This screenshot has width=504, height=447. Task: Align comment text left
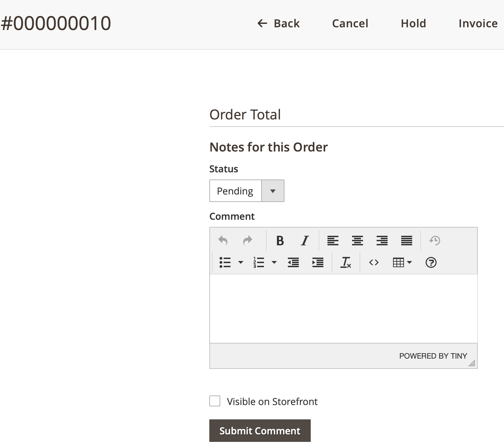coord(333,241)
